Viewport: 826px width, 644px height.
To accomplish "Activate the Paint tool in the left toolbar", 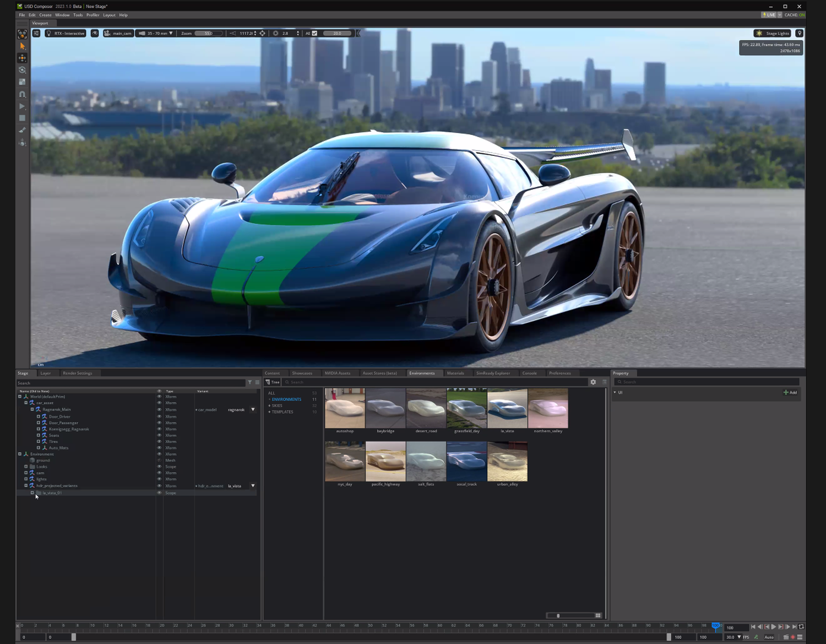I will 23,130.
